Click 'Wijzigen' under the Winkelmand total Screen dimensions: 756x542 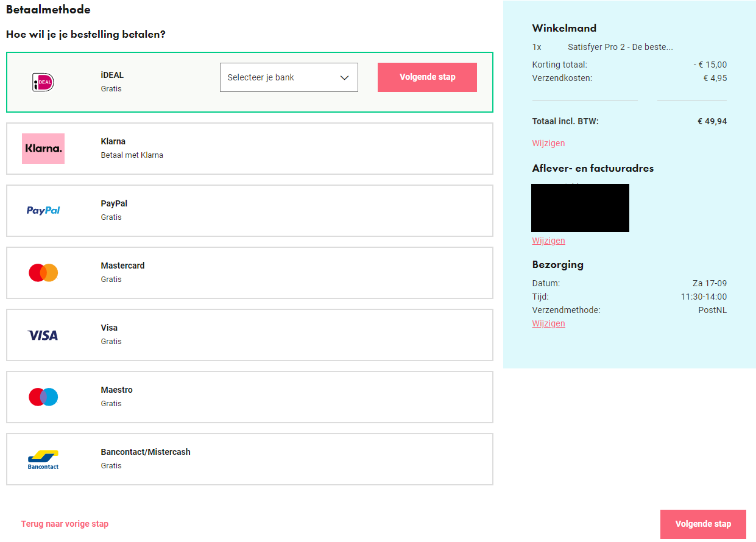[548, 143]
